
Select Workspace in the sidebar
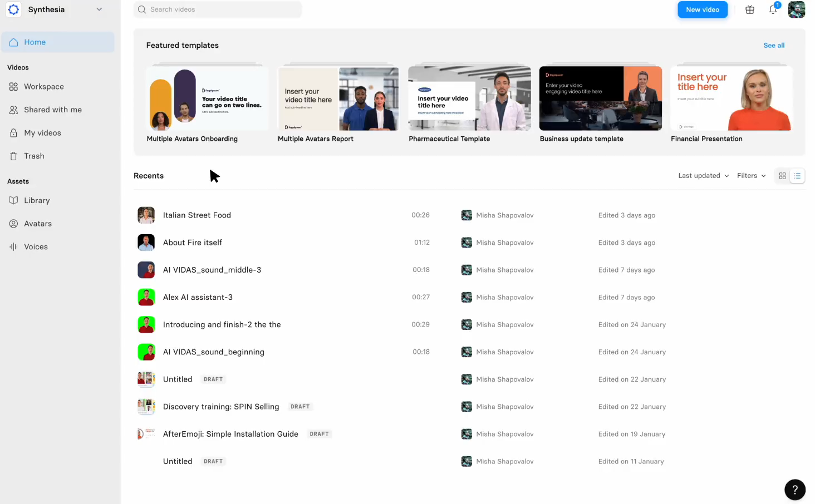43,87
